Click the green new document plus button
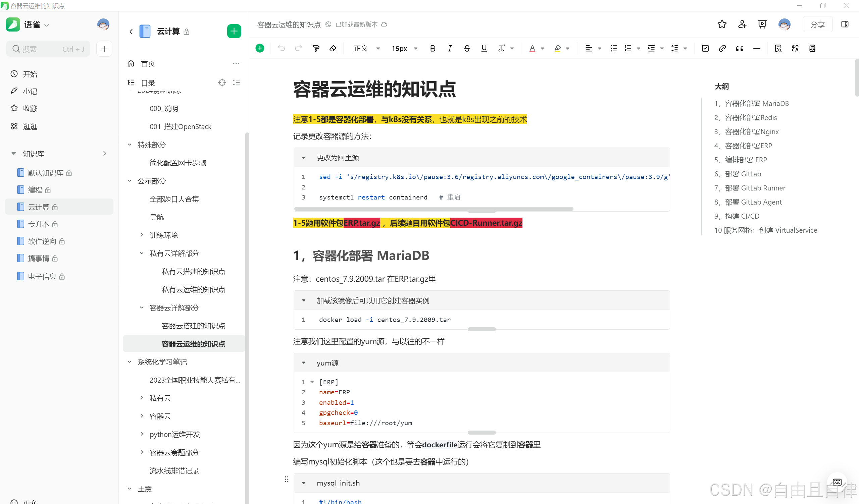The image size is (859, 504). point(234,31)
